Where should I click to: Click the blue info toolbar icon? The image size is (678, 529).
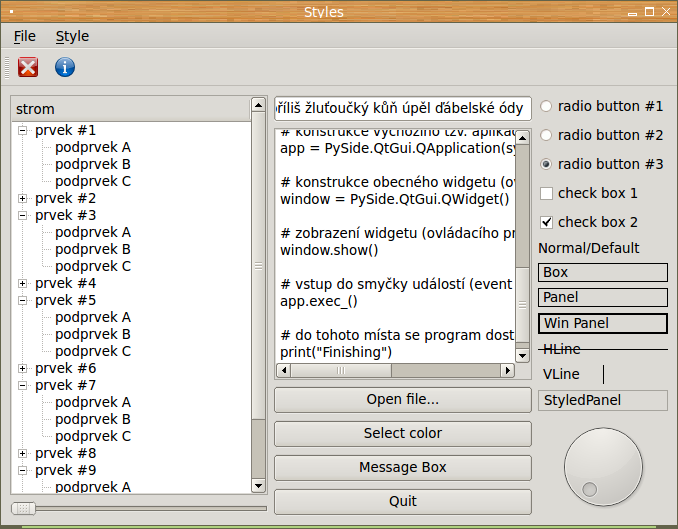tap(65, 67)
